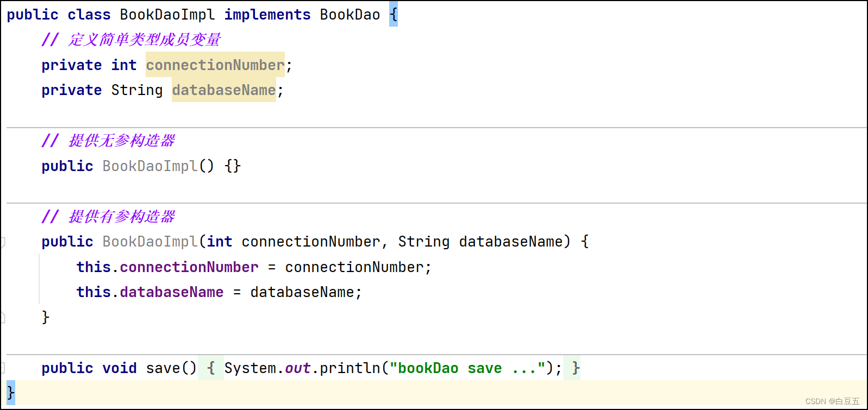Image resolution: width=868 pixels, height=410 pixels.
Task: Click the highlighted databaseName field declaration
Action: (223, 90)
